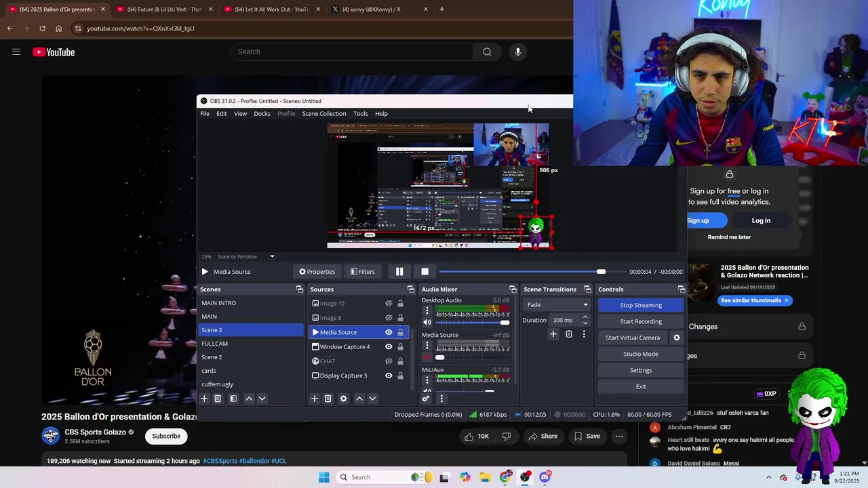Show the Image 10 source
The width and height of the screenshot is (868, 488).
tap(389, 304)
